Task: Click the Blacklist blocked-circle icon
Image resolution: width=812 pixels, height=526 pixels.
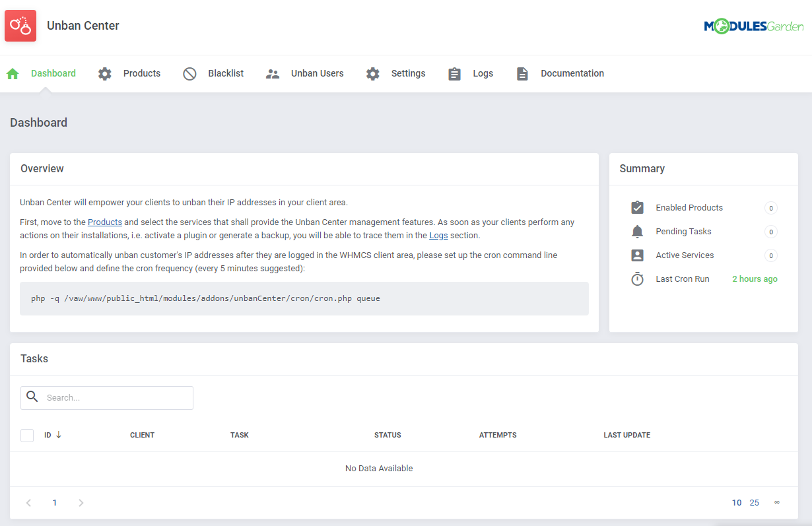Action: pos(189,74)
